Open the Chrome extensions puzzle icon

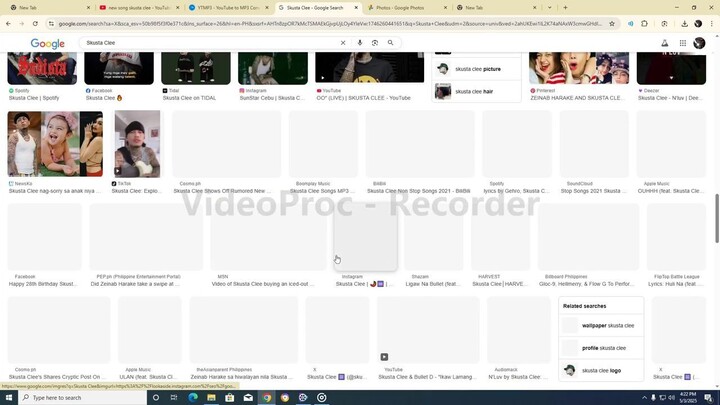coord(644,23)
